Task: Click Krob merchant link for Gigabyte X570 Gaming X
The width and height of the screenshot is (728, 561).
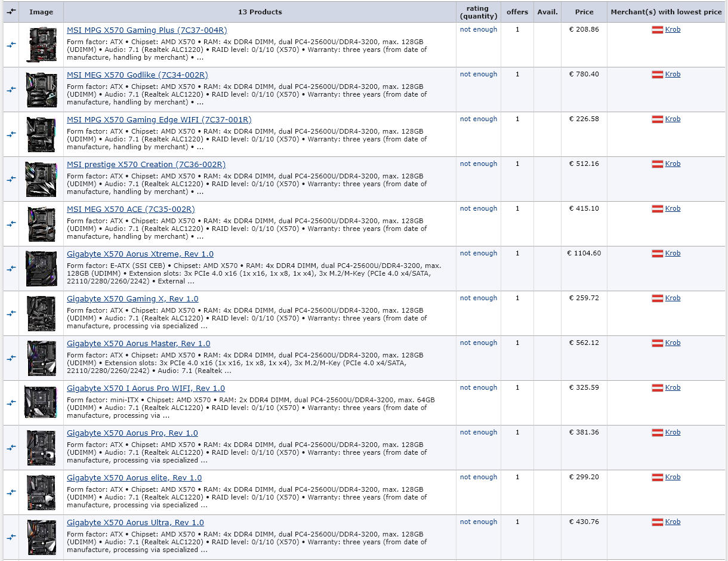Action: click(673, 298)
